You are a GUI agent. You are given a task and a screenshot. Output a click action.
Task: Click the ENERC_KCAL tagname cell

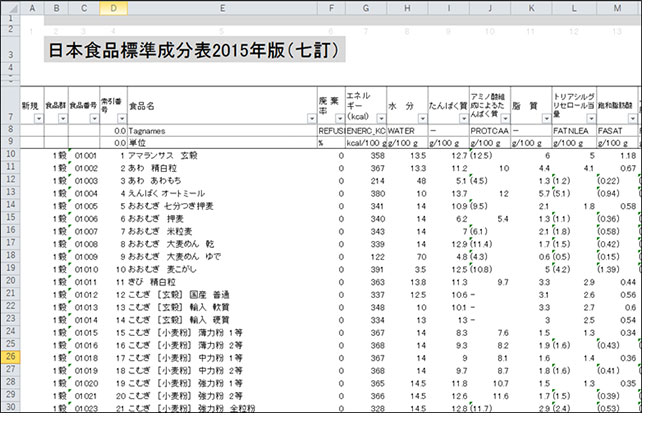[x=366, y=131]
